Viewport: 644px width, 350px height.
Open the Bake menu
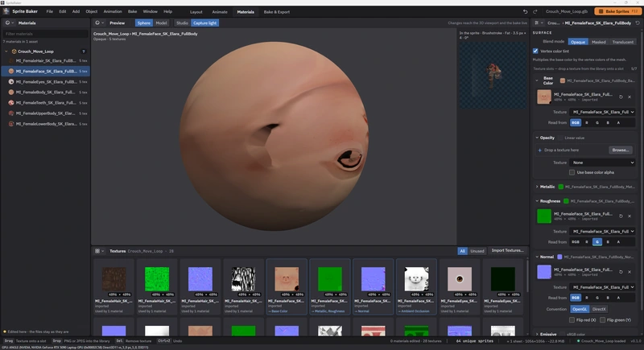(x=132, y=11)
